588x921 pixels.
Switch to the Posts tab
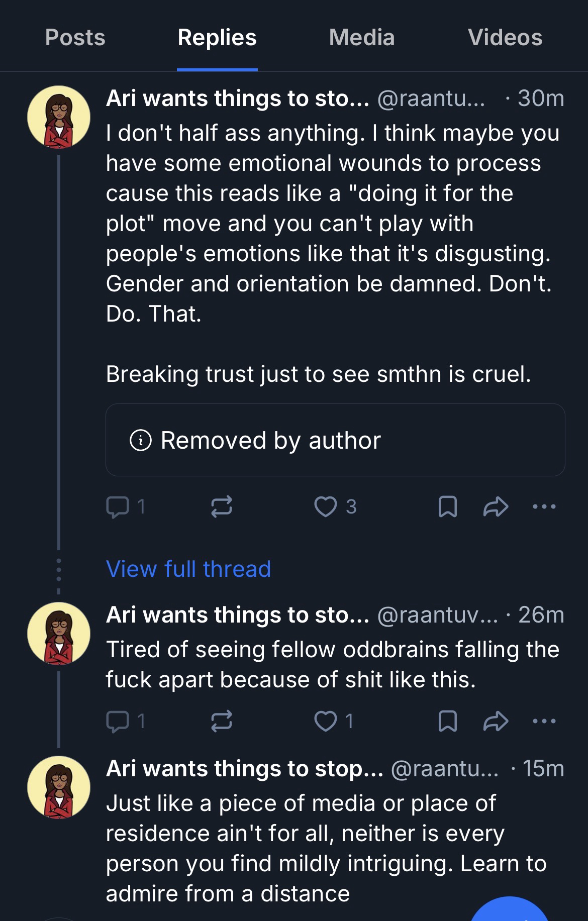click(x=75, y=38)
